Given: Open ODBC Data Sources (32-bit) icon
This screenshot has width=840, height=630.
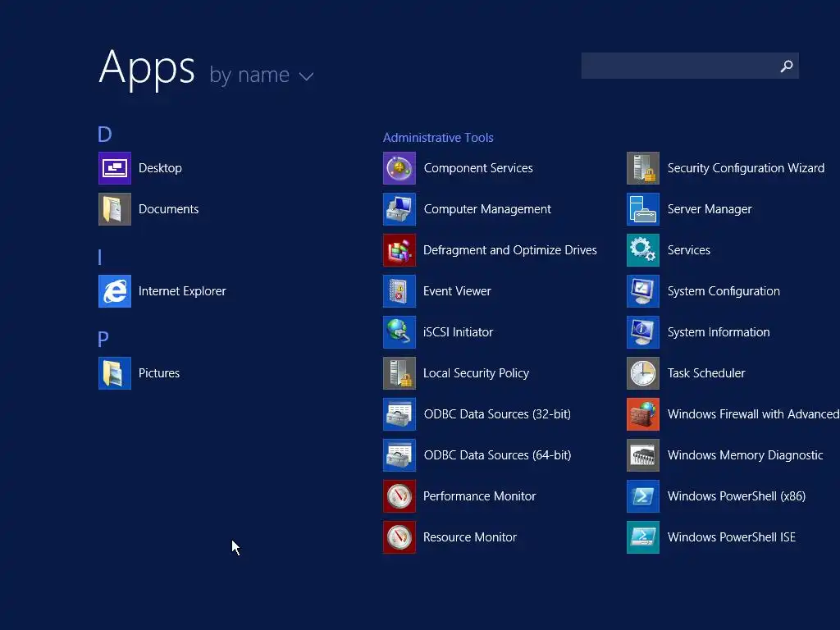Looking at the screenshot, I should click(399, 414).
